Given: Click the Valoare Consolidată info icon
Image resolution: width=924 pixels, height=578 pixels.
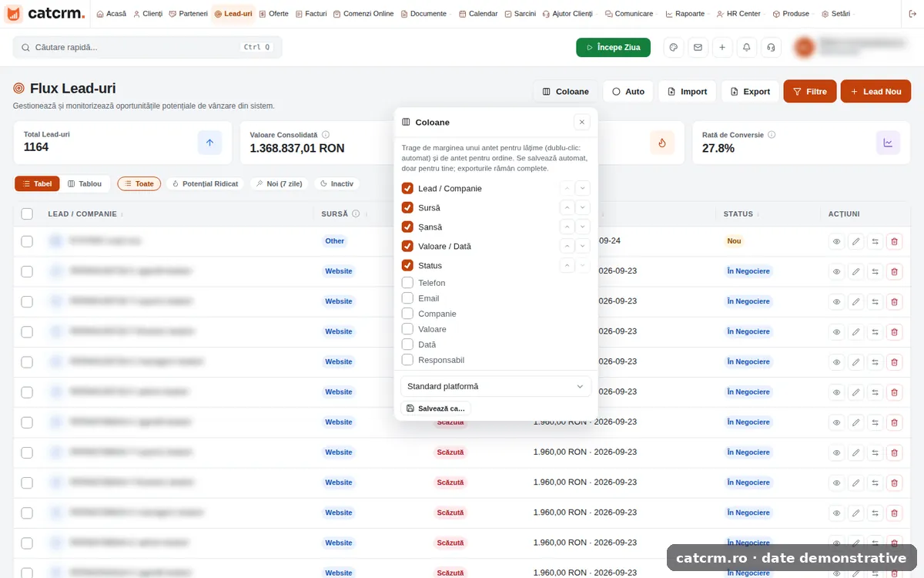Looking at the screenshot, I should click(326, 135).
